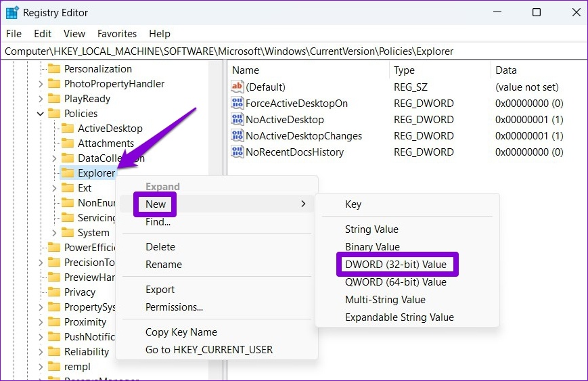Click the Attachments folder icon

point(68,143)
